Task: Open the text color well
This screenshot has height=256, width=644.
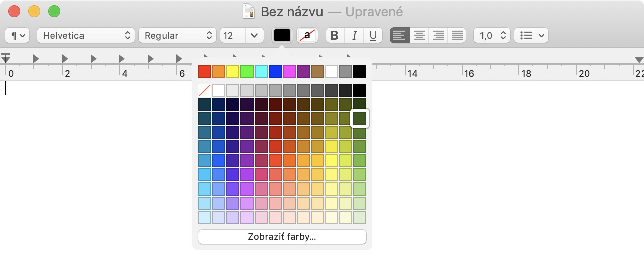Action: coord(282,35)
